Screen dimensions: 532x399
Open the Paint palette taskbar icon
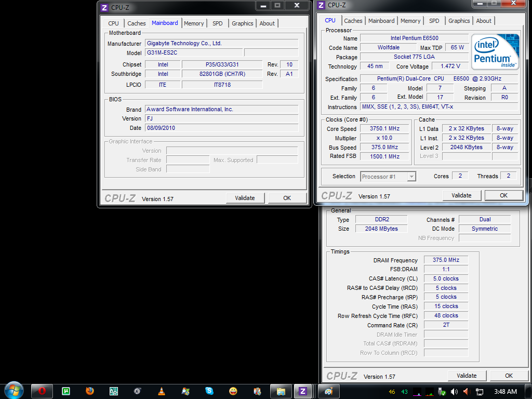point(328,391)
